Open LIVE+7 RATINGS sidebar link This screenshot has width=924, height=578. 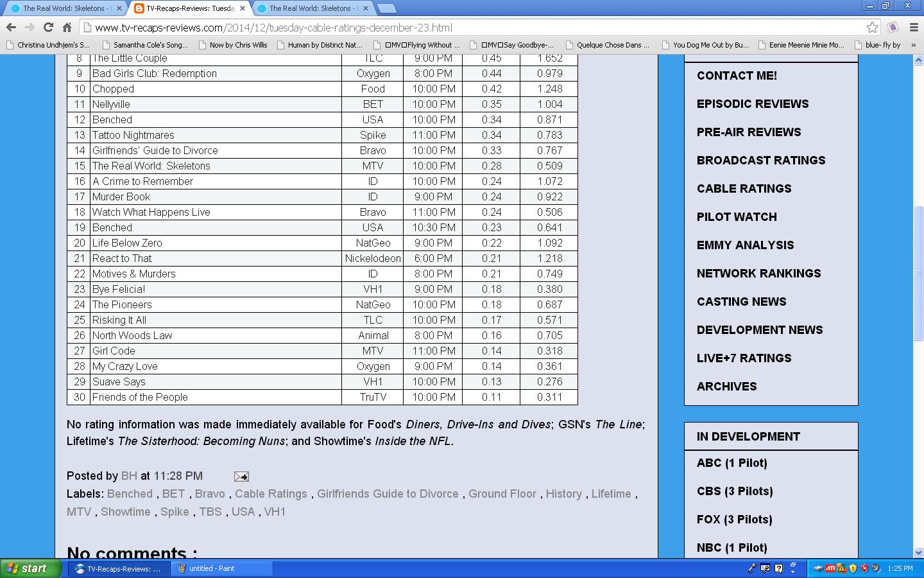(744, 358)
